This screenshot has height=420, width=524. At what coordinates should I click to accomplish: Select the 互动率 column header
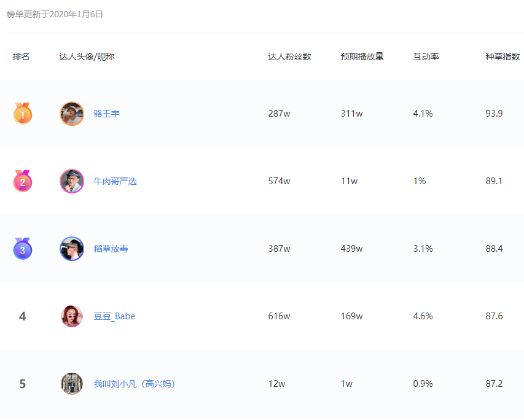pos(426,56)
